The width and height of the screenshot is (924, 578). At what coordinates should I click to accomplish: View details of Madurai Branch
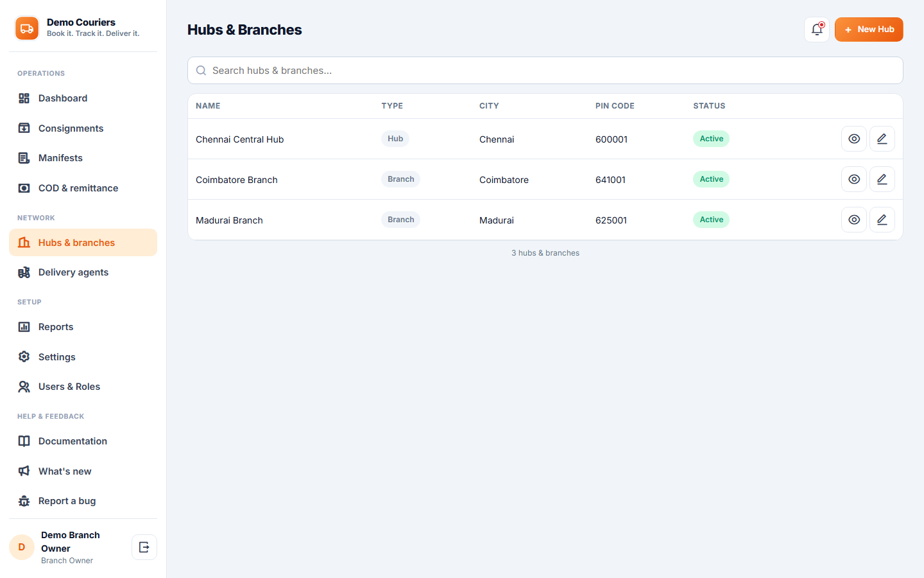click(x=854, y=220)
